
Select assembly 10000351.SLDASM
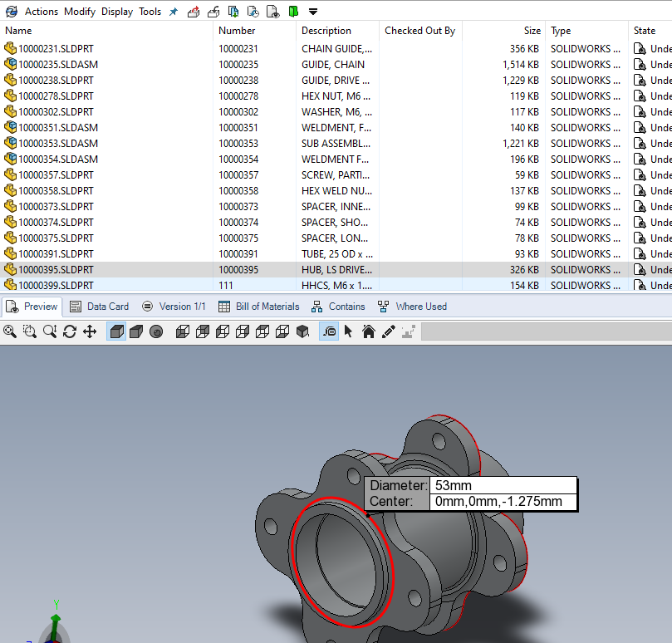58,128
